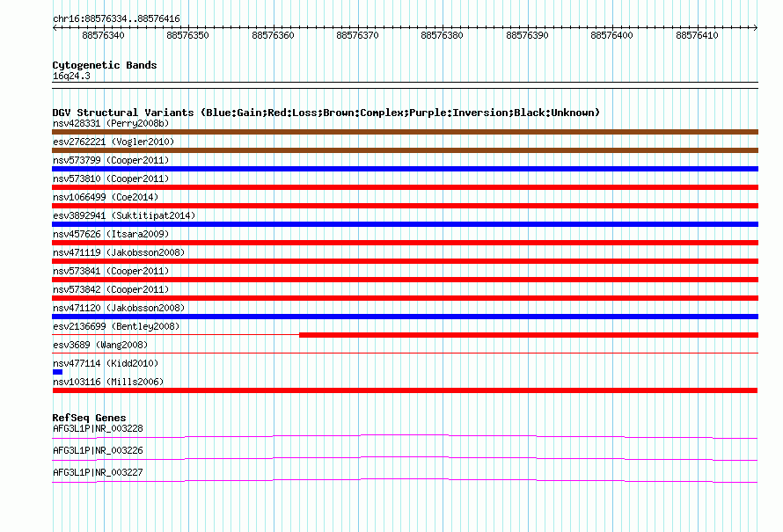Open variant nsv471119 (Jakobsson2008) label
This screenshot has height=532, width=783.
119,252
